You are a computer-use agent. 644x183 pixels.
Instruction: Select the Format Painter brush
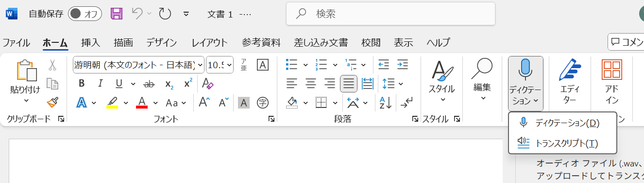click(x=52, y=103)
